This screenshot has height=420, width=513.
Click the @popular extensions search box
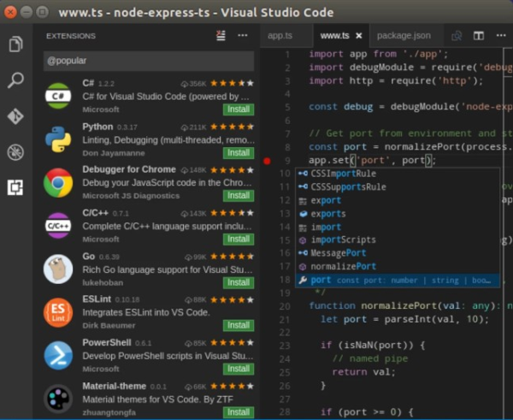(x=149, y=61)
